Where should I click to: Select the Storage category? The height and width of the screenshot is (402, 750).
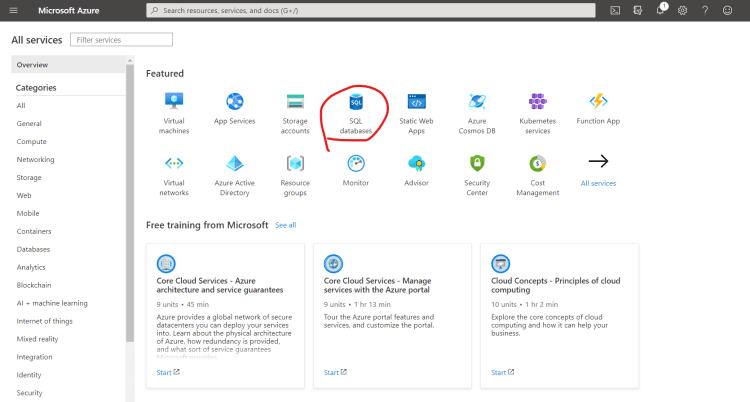tap(29, 178)
